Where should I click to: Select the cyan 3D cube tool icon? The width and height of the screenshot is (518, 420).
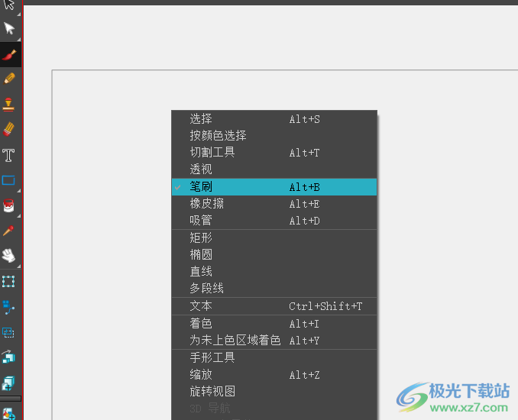tap(8, 383)
